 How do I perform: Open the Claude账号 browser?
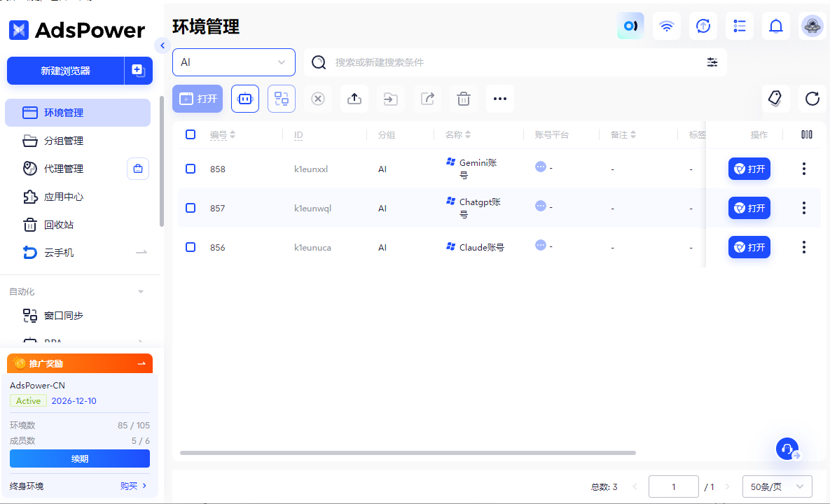(x=749, y=247)
